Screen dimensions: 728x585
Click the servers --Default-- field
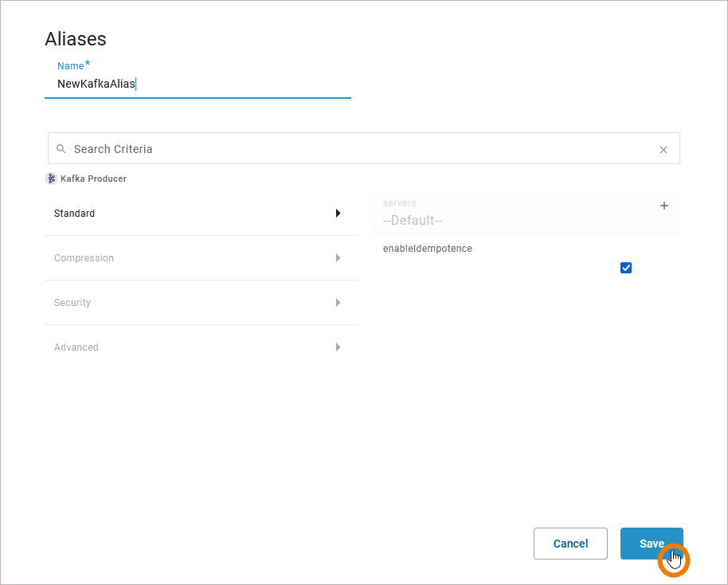413,220
